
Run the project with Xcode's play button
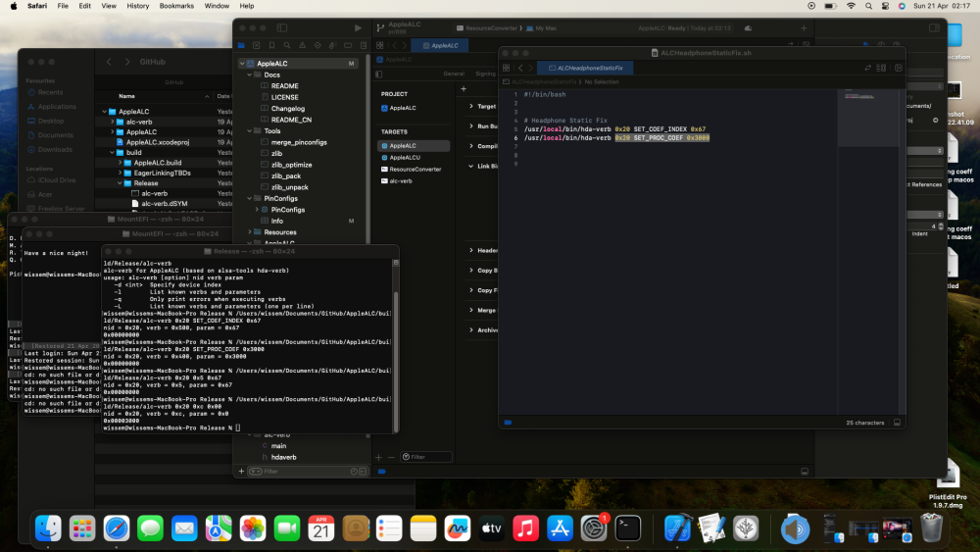(358, 28)
